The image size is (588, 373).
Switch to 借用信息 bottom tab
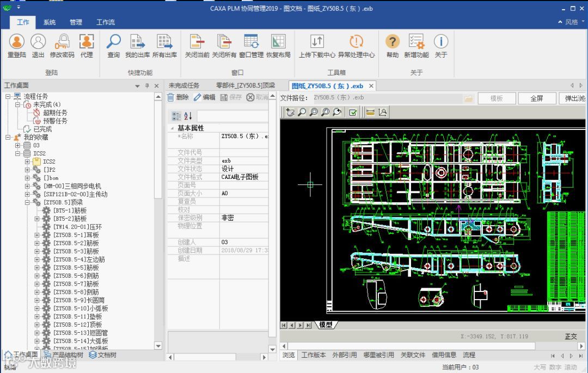coord(444,355)
